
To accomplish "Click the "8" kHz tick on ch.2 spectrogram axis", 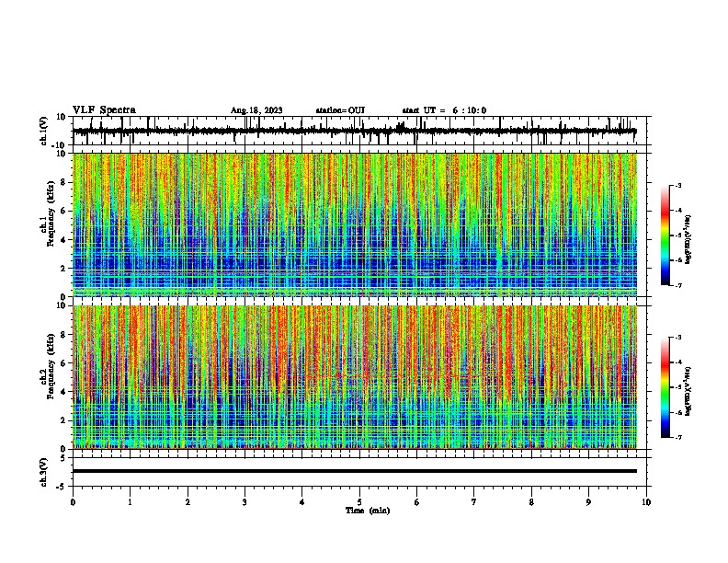I will [x=63, y=335].
